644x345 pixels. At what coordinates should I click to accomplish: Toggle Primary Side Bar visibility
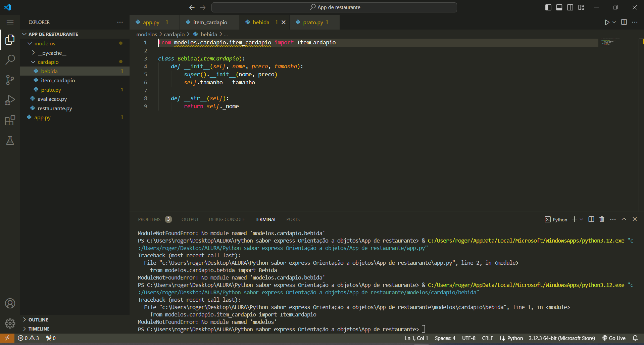point(548,7)
